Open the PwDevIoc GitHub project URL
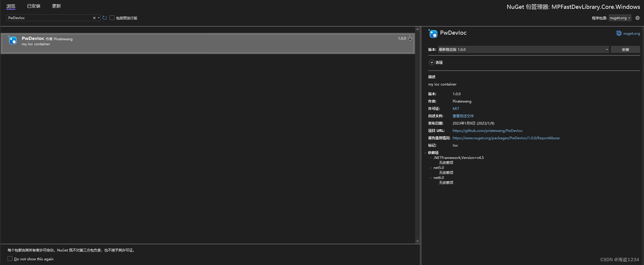 click(488, 130)
